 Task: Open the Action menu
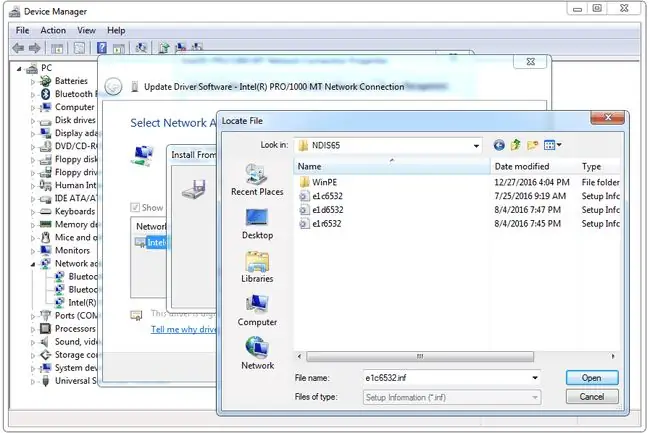point(53,30)
